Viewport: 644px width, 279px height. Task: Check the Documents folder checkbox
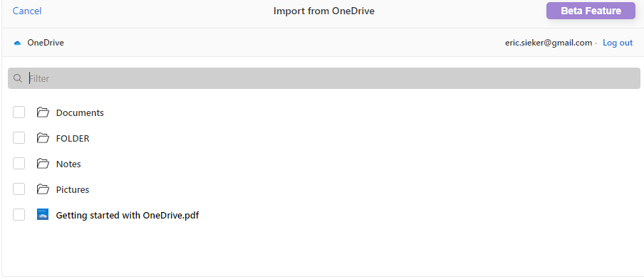[x=19, y=112]
